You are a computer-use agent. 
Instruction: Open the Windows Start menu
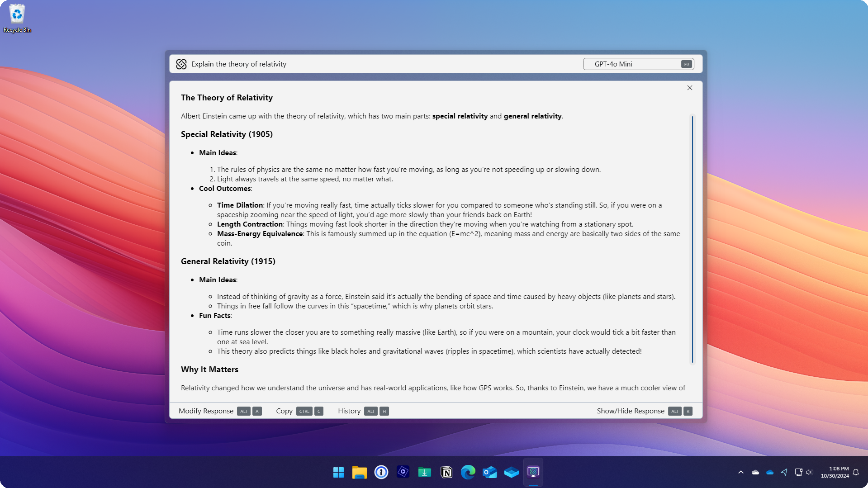[338, 472]
